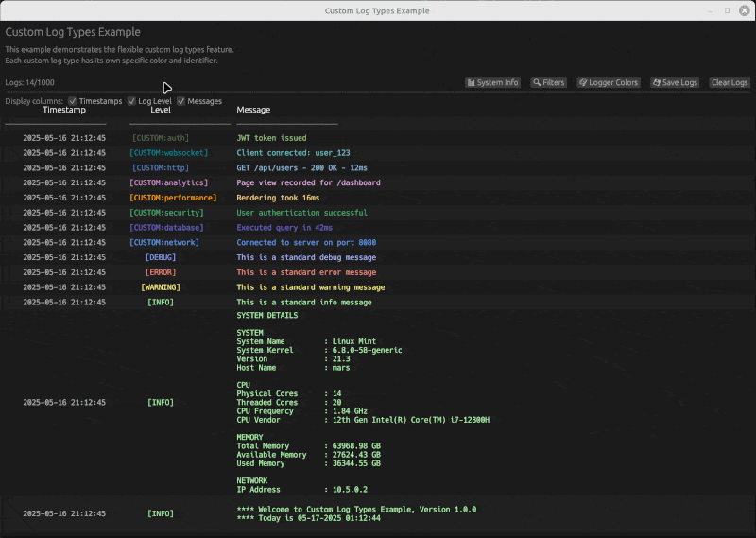Click the 'Rendering took 16ms' log message
This screenshot has height=538, width=756.
(x=278, y=198)
